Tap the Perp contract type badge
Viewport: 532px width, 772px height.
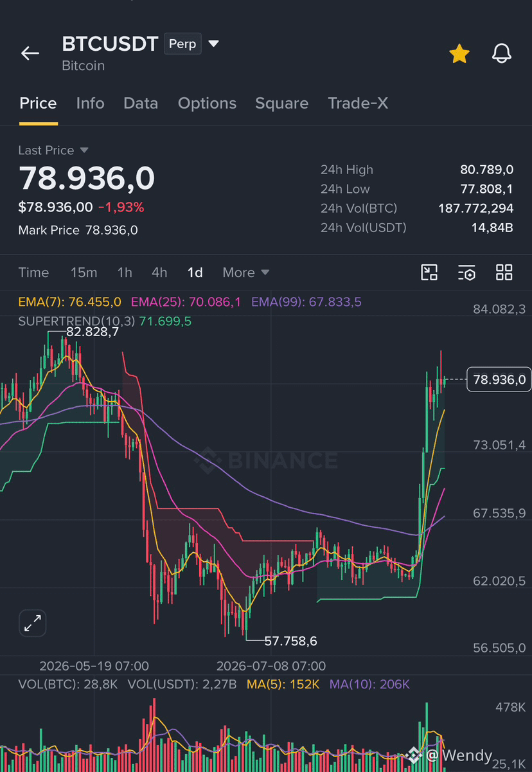pos(182,44)
